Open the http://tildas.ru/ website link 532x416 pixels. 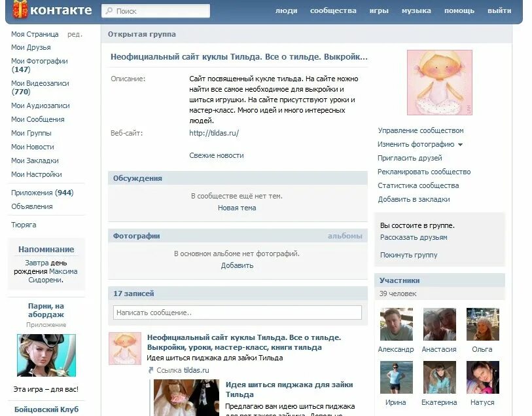click(214, 133)
